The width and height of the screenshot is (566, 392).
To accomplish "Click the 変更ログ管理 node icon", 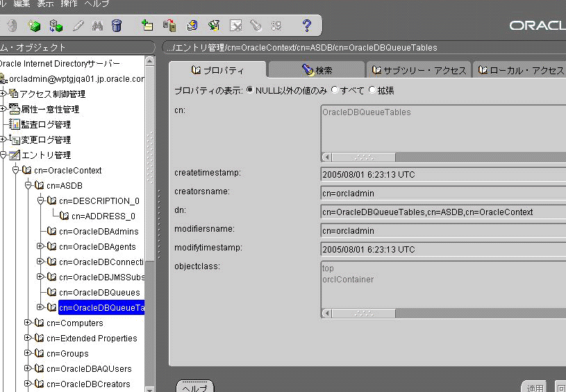I will pos(14,139).
